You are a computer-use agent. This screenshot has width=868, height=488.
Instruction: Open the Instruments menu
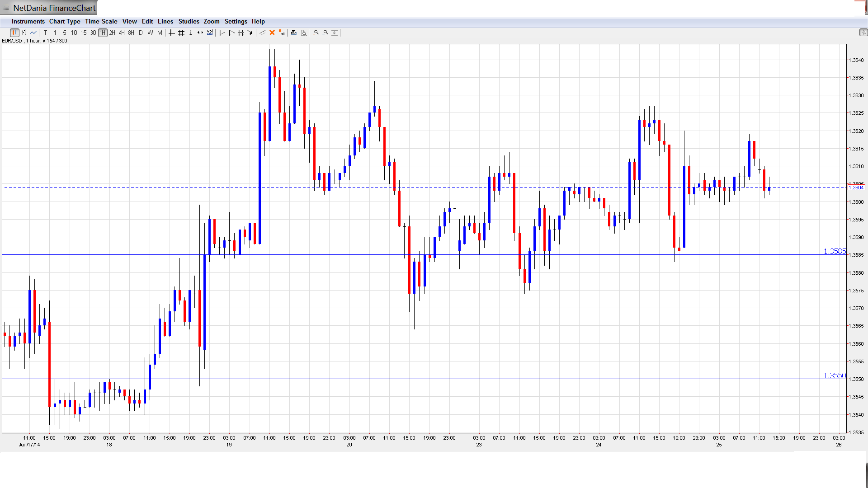(28, 21)
